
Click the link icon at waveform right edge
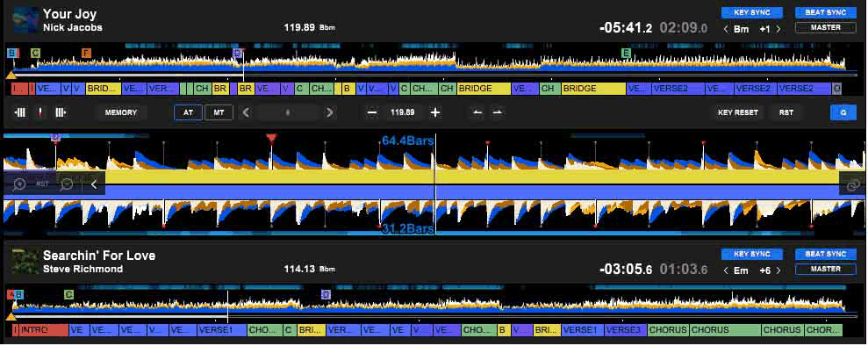click(853, 184)
